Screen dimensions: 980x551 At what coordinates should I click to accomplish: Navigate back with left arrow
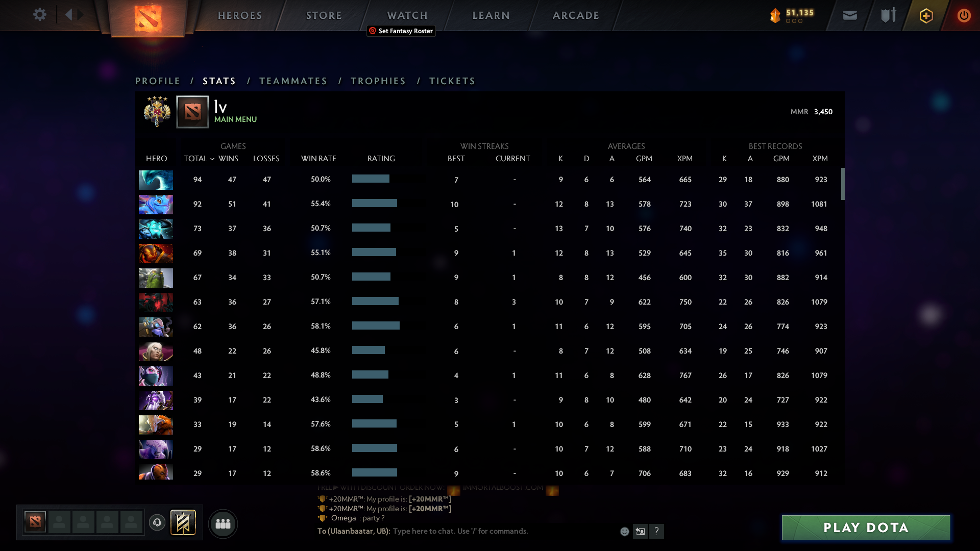(69, 15)
